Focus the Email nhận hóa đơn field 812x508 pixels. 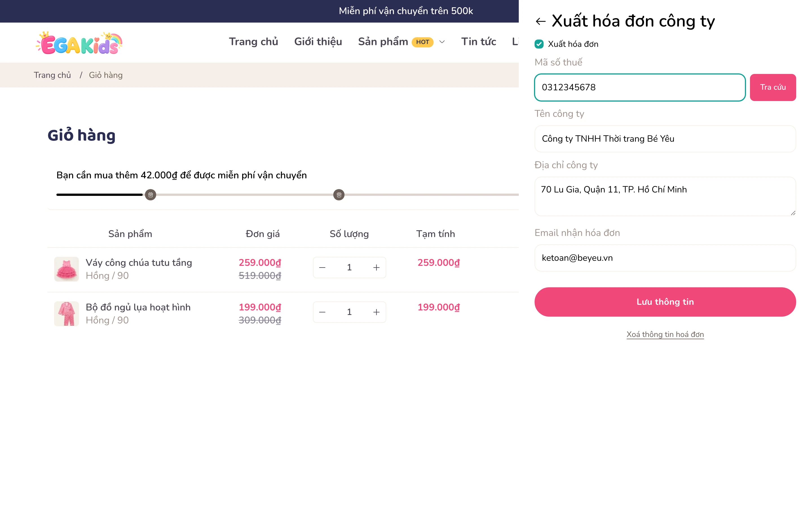(x=665, y=258)
